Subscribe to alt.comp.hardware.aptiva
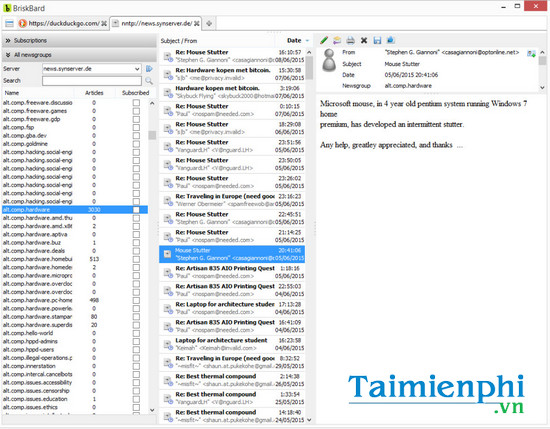Viewport: 550px width, 429px height. (136, 234)
